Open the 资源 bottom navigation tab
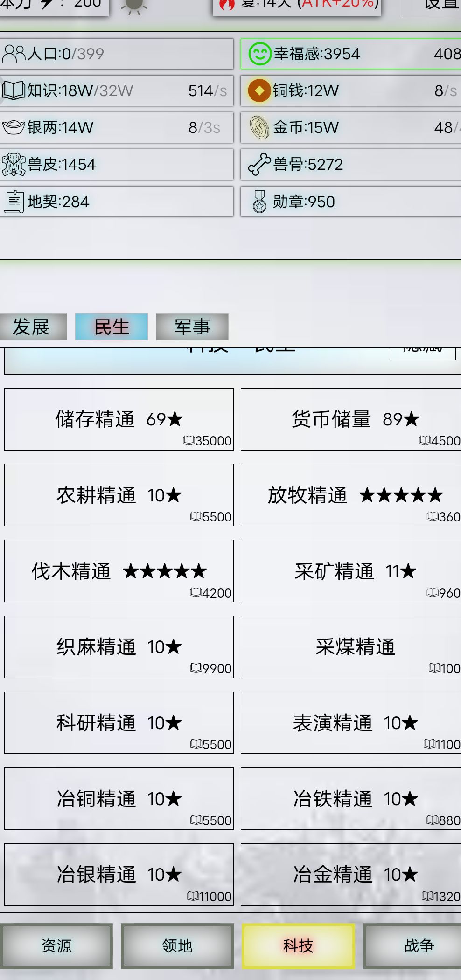This screenshot has width=461, height=980. coord(56,946)
